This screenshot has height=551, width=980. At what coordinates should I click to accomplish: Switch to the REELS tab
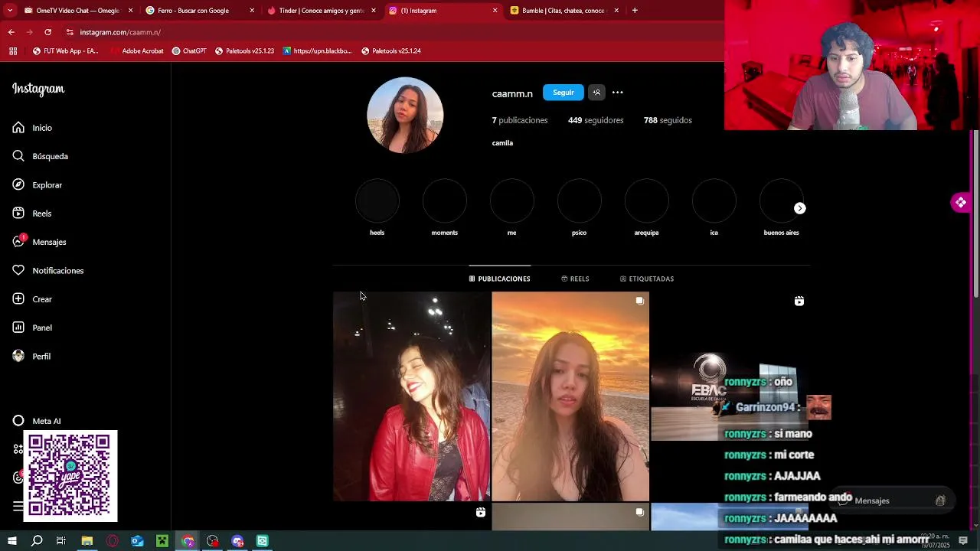(575, 279)
